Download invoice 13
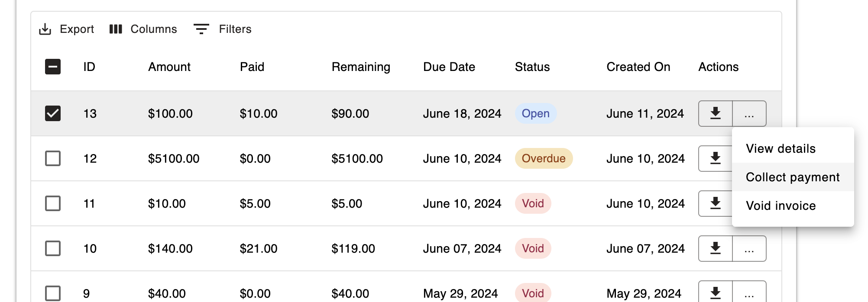This screenshot has height=302, width=868. tap(716, 113)
